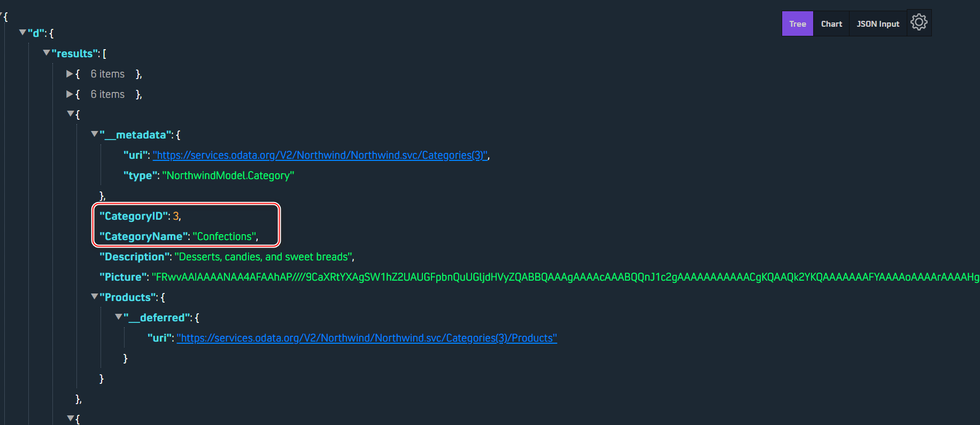980x425 pixels.
Task: Switch to the Tree view tab
Action: [797, 24]
